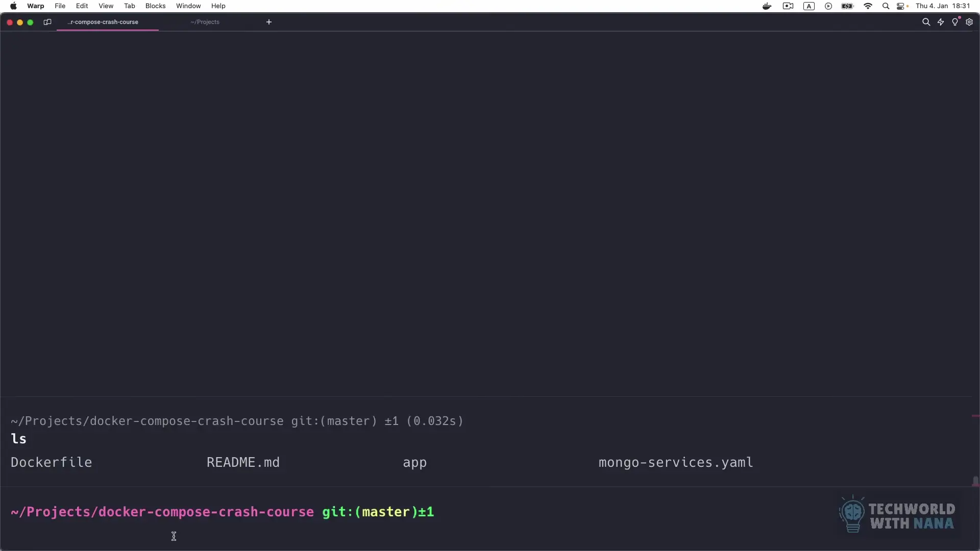Click the terminal scrollbar thumb

click(x=975, y=481)
